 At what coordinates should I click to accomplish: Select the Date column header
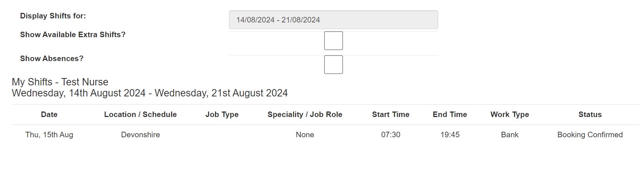pos(49,114)
